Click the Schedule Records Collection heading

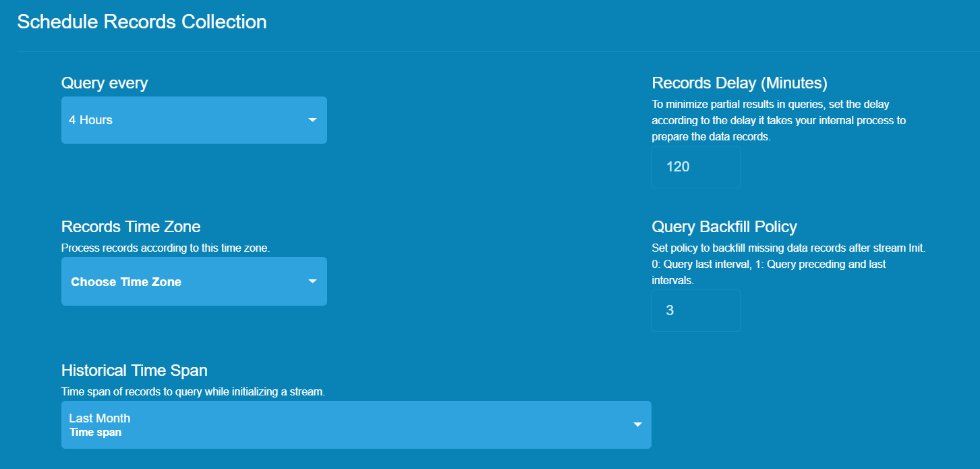142,21
